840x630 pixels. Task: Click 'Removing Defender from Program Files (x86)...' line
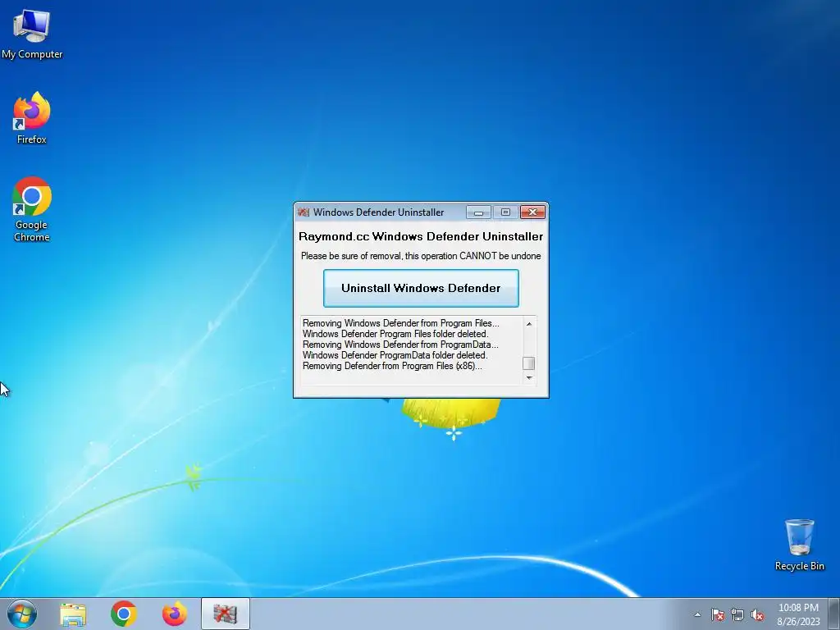click(392, 366)
